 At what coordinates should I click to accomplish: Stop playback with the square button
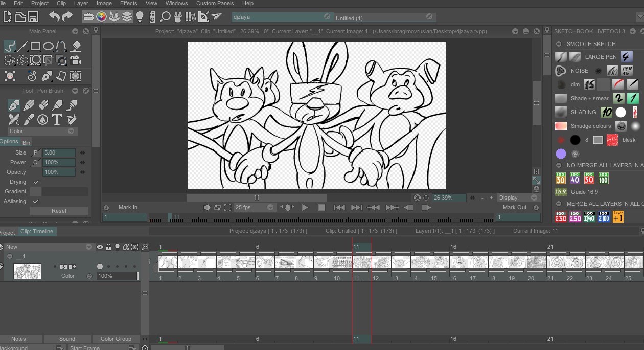321,207
